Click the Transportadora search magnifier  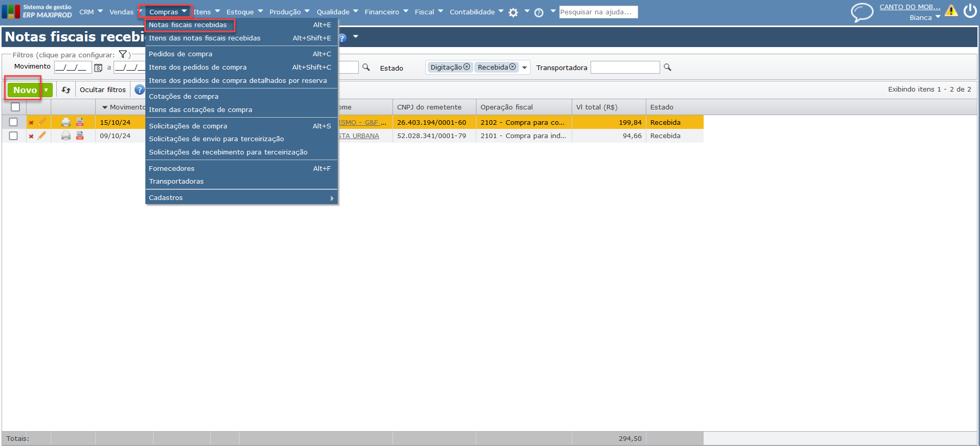[667, 67]
